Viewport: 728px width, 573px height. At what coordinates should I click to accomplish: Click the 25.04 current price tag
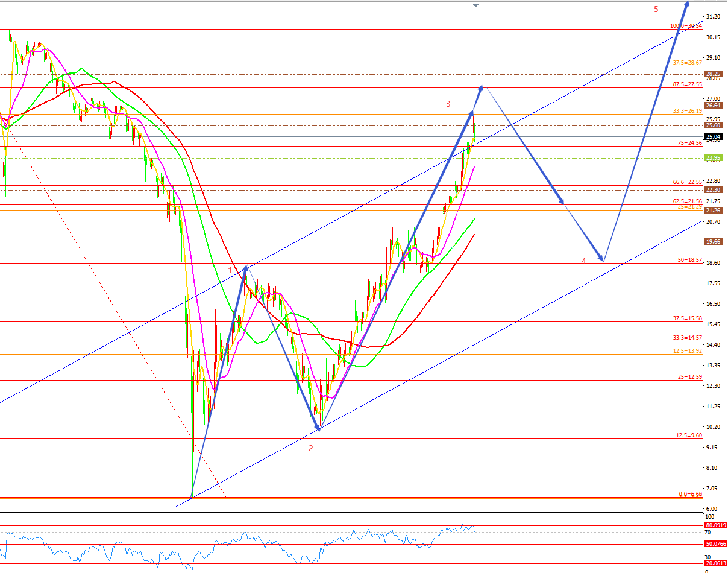(714, 137)
